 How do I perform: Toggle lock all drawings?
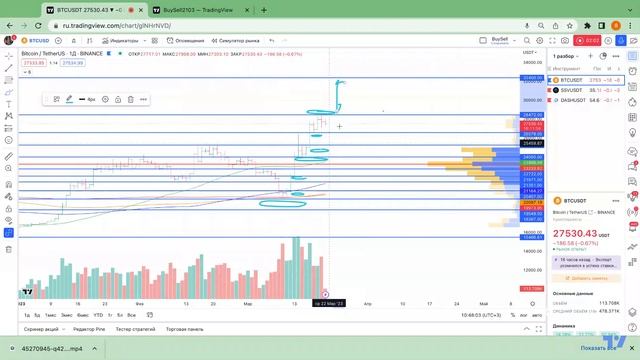9,209
